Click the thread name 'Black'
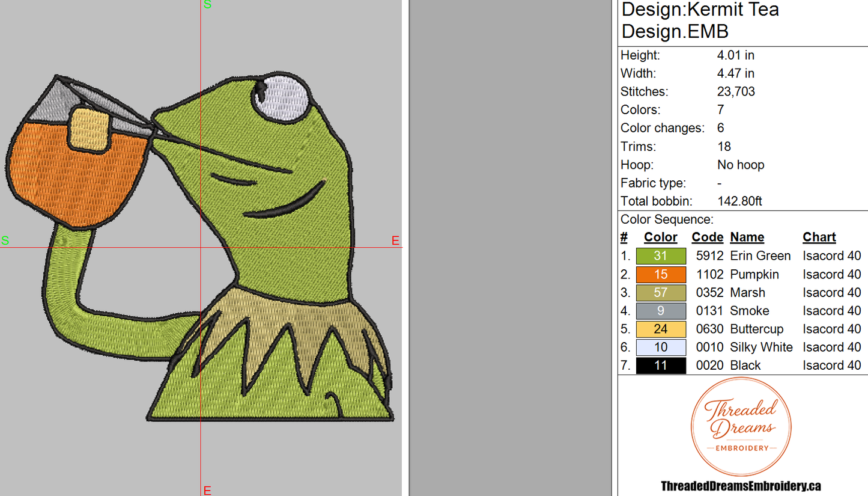 click(745, 366)
